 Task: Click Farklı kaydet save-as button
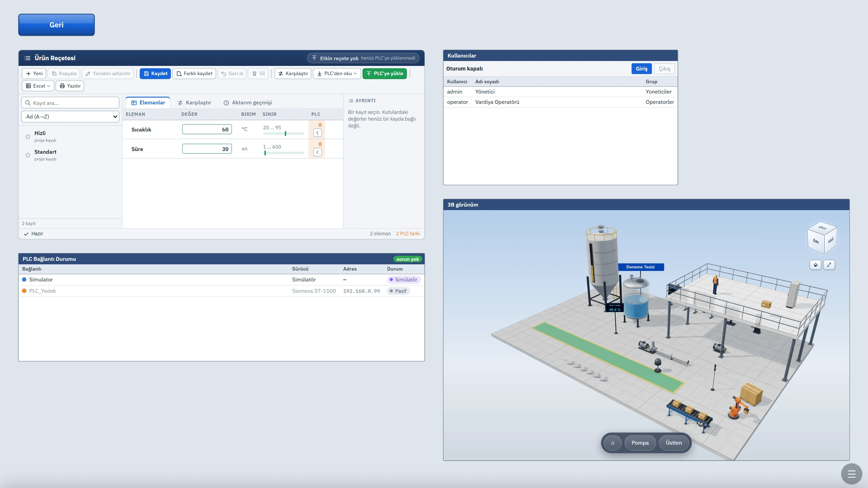194,73
